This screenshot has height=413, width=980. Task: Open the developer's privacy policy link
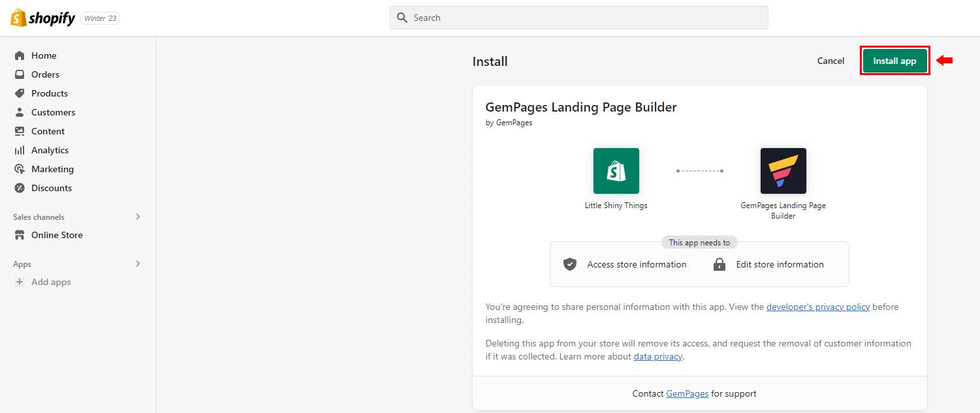pos(817,307)
